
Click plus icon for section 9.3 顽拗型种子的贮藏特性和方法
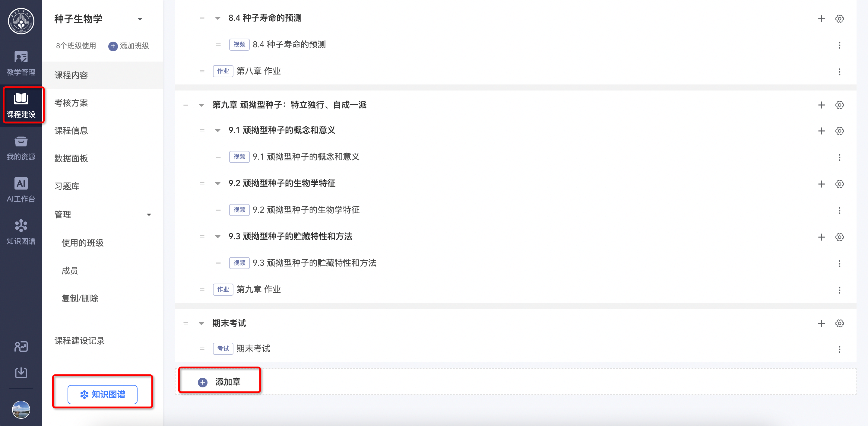821,237
